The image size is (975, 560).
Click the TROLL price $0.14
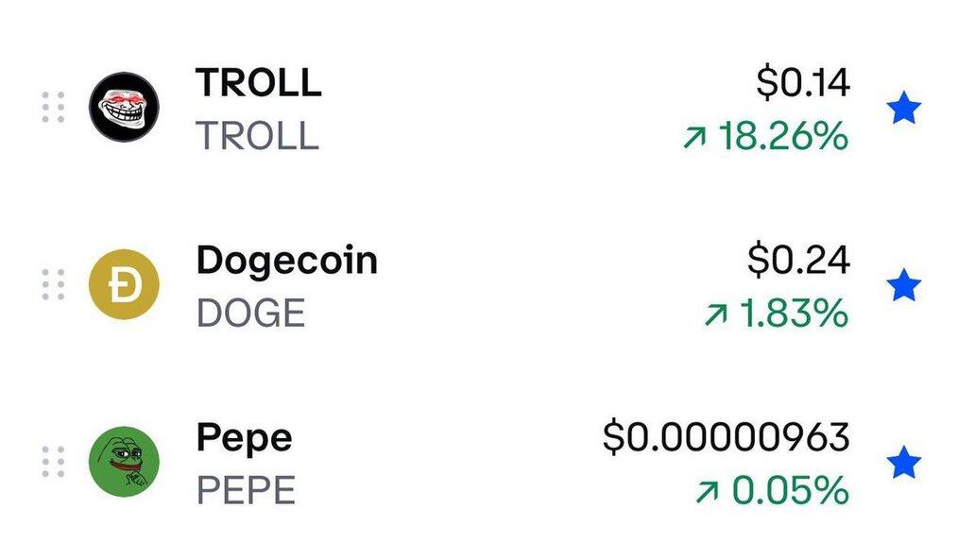pos(803,83)
